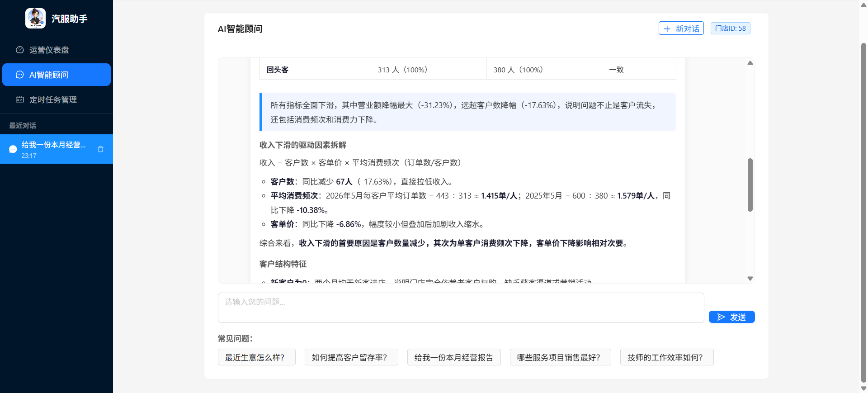Click the page scrollbar thumb at right edge
This screenshot has height=393, width=868.
point(863,213)
